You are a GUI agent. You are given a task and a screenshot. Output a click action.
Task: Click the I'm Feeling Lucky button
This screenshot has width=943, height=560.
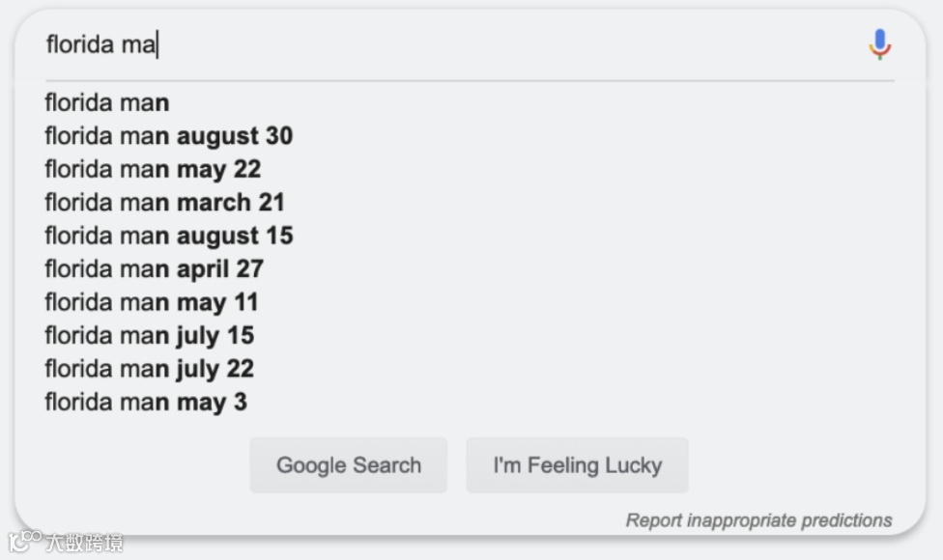tap(577, 465)
